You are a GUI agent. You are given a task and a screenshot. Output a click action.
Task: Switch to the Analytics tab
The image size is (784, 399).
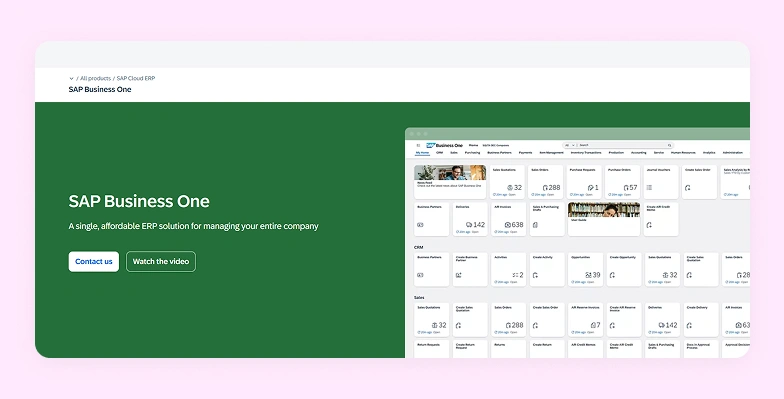(709, 153)
